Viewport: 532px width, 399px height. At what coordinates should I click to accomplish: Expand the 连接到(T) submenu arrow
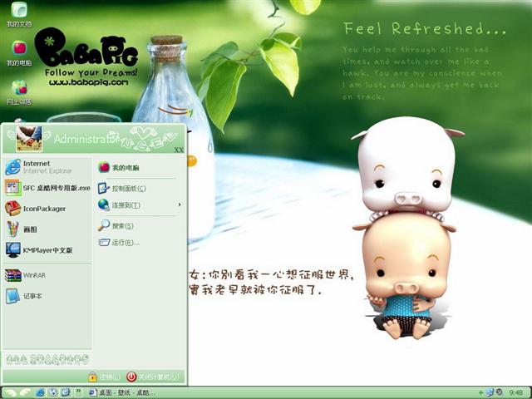pyautogui.click(x=180, y=204)
